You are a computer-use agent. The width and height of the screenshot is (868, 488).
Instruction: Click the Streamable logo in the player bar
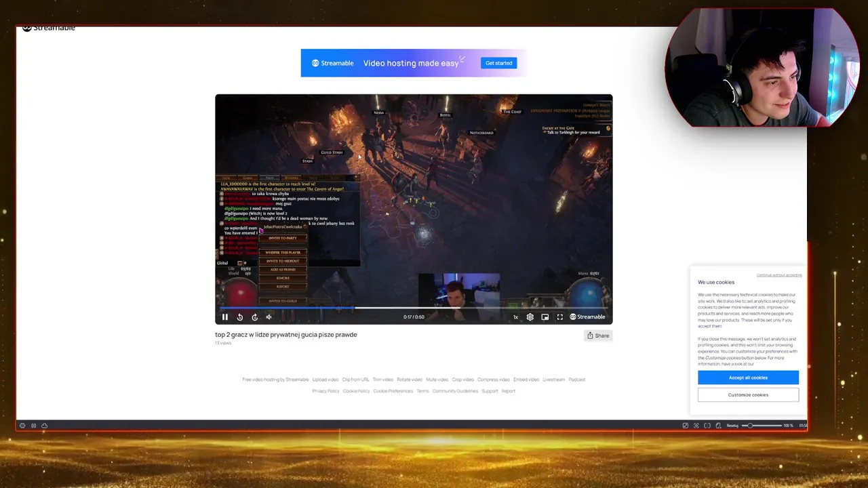[x=587, y=317]
